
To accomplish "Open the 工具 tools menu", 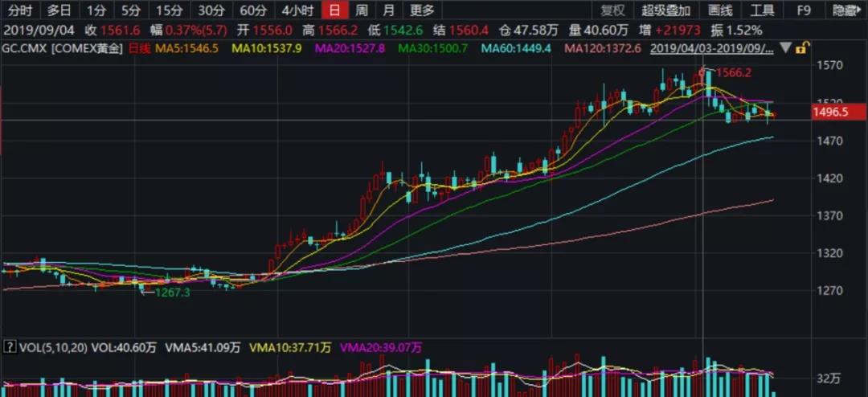I will (762, 10).
